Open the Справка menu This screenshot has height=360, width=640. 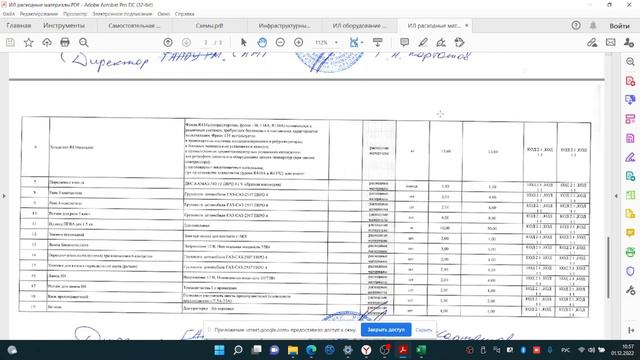pos(184,14)
